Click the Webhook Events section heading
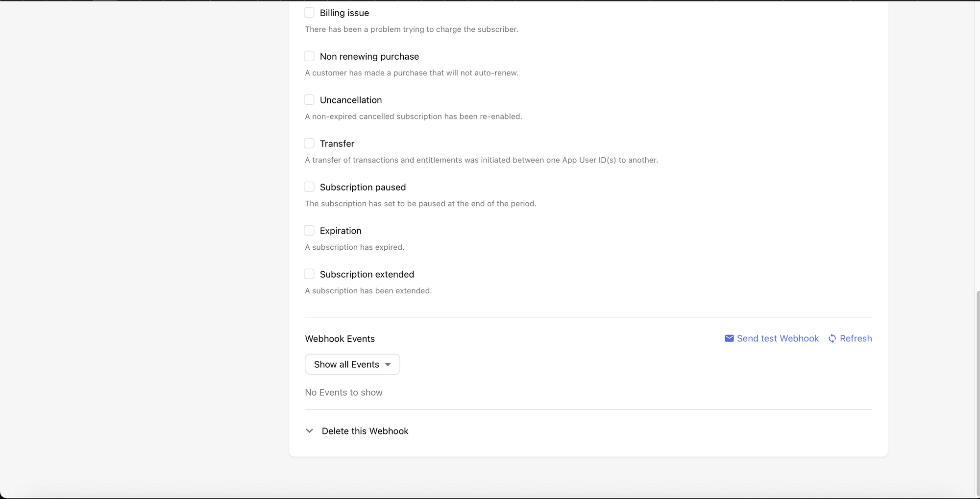980x499 pixels. (340, 339)
